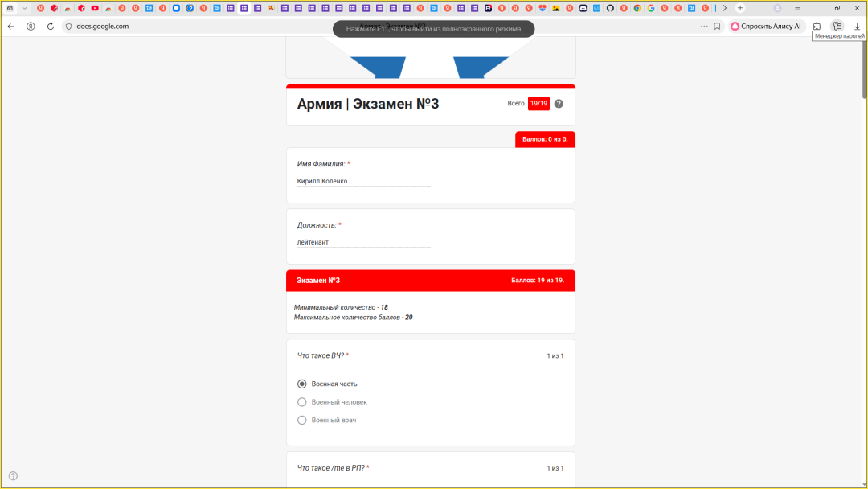Select the "Военный человек" radio option
The image size is (868, 489).
pos(302,402)
